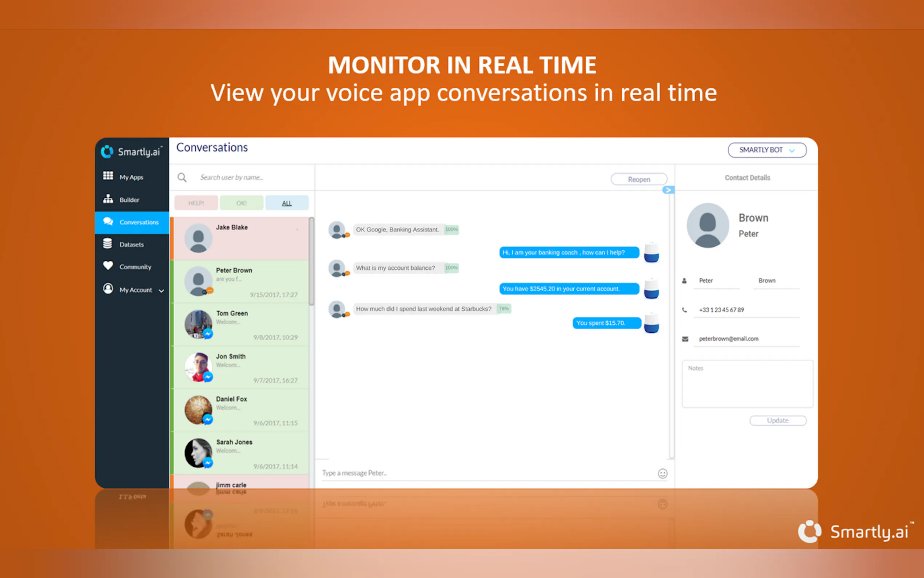Click the Datasets database icon
This screenshot has width=924, height=578.
(108, 244)
